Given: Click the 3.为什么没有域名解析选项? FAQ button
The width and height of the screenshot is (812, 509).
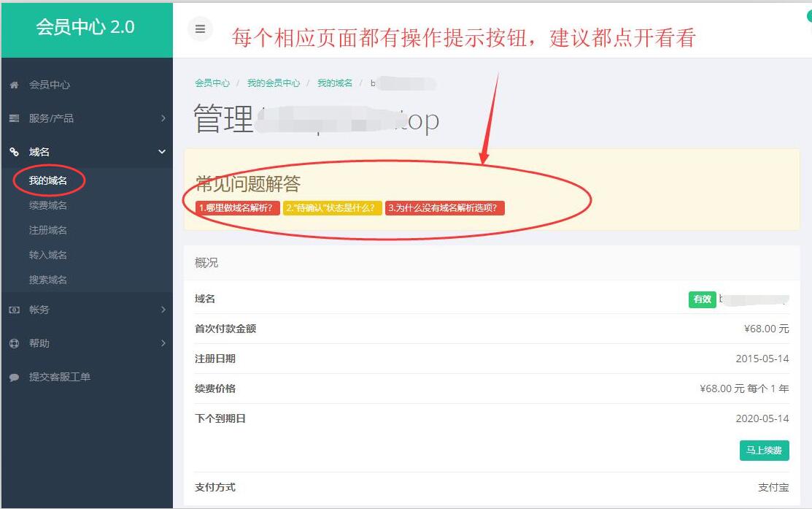Looking at the screenshot, I should coord(445,208).
